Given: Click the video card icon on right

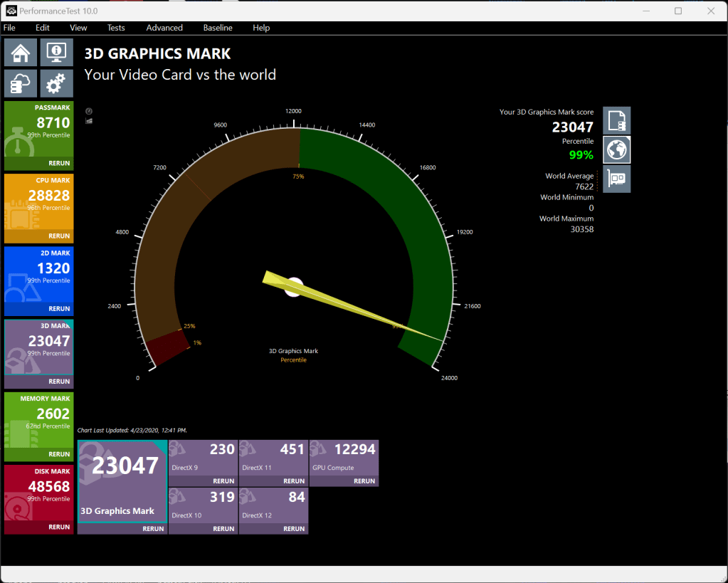Looking at the screenshot, I should 616,179.
